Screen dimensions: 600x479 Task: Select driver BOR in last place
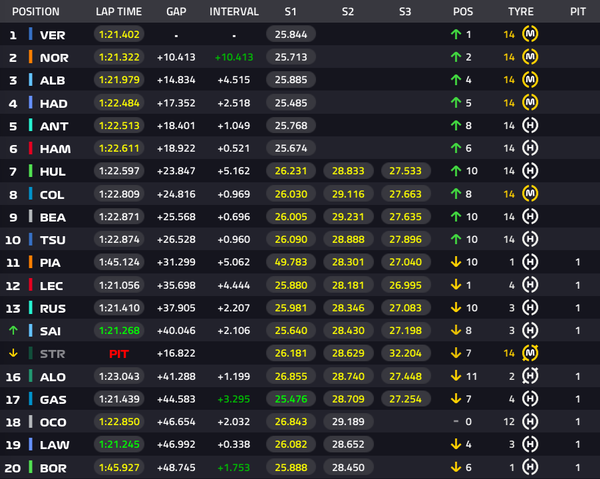pyautogui.click(x=53, y=468)
